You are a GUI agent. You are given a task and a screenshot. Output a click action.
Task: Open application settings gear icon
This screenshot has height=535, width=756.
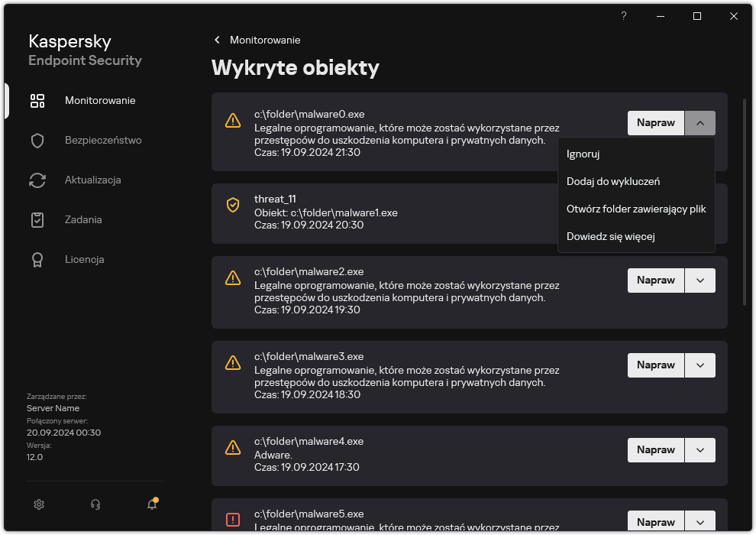[x=39, y=504]
